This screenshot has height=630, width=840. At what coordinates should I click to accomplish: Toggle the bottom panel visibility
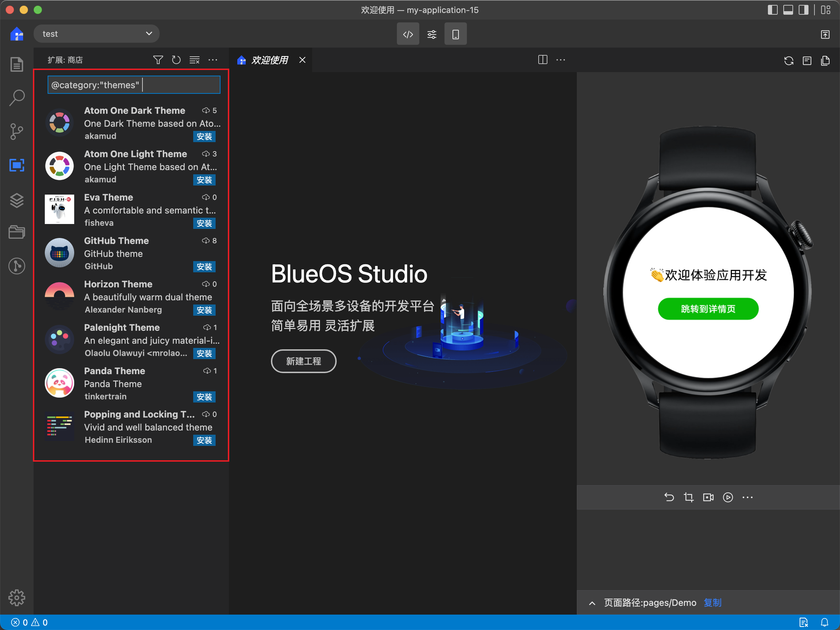click(788, 10)
